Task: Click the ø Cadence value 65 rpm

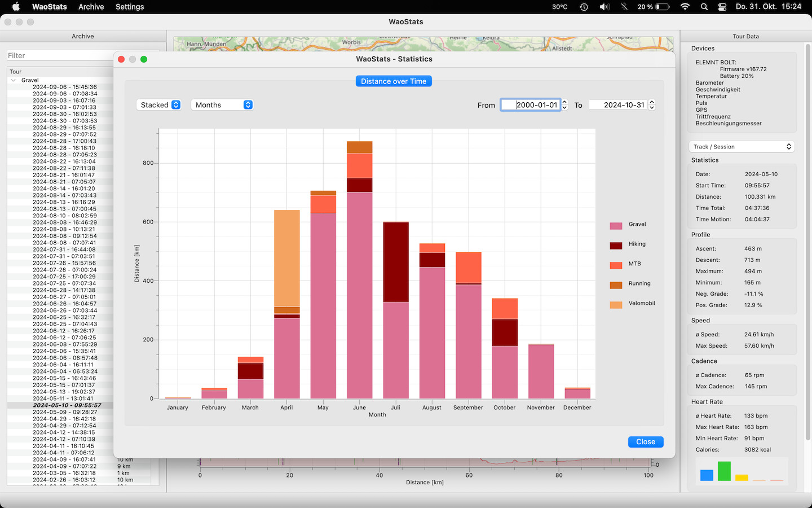Action: [754, 375]
